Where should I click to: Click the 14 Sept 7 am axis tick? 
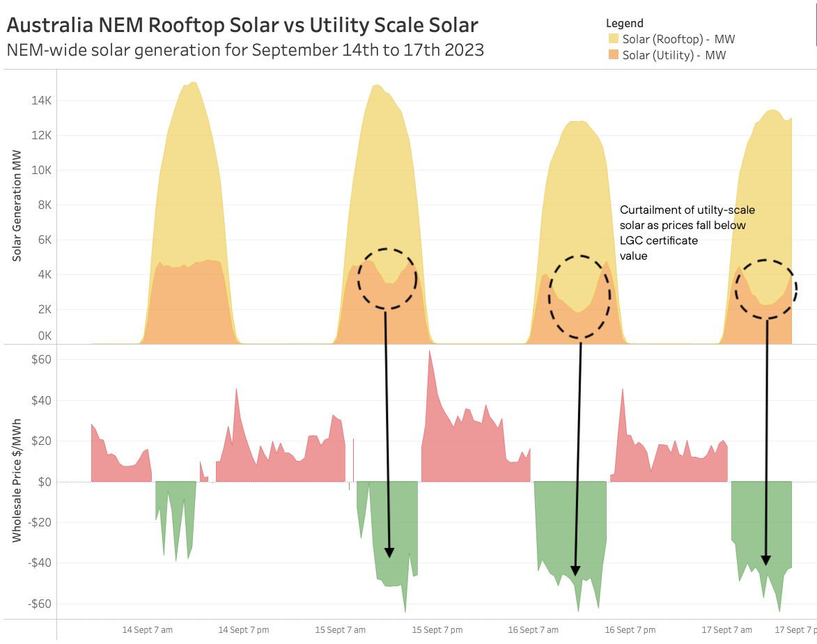click(147, 630)
